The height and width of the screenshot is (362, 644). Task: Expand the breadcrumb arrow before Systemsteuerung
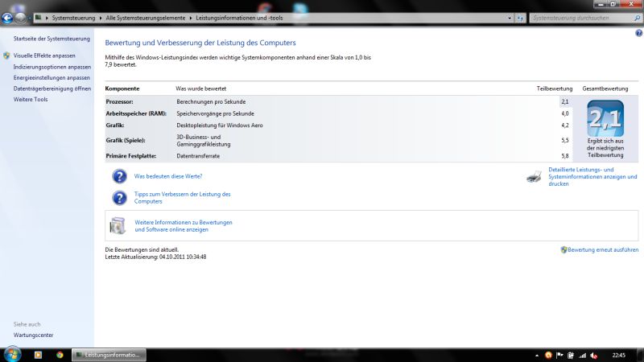pyautogui.click(x=47, y=18)
